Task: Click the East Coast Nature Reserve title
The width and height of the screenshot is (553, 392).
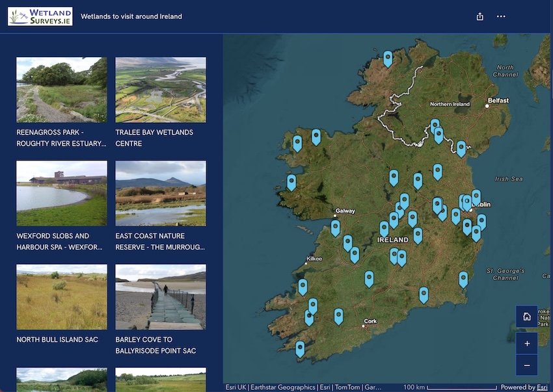Action: tap(160, 241)
